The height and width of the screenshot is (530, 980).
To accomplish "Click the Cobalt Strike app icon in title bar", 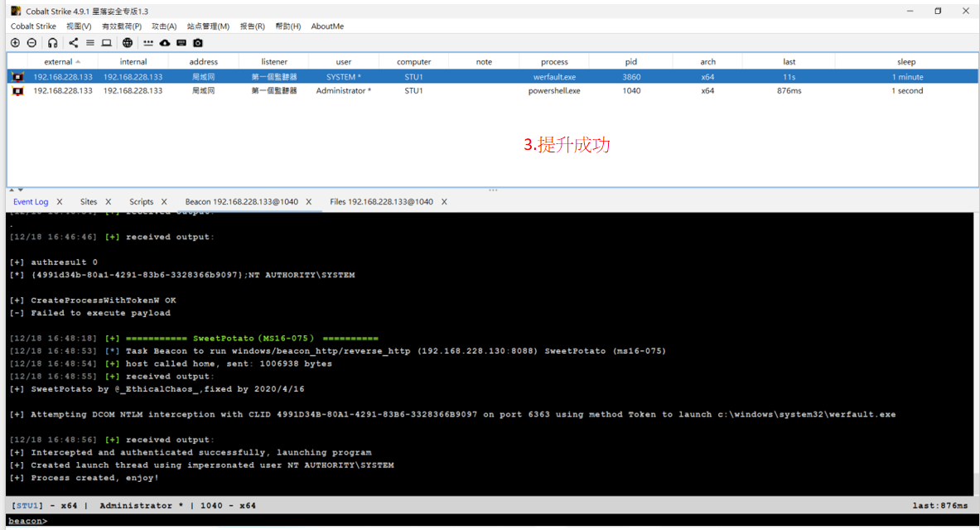I will point(16,11).
